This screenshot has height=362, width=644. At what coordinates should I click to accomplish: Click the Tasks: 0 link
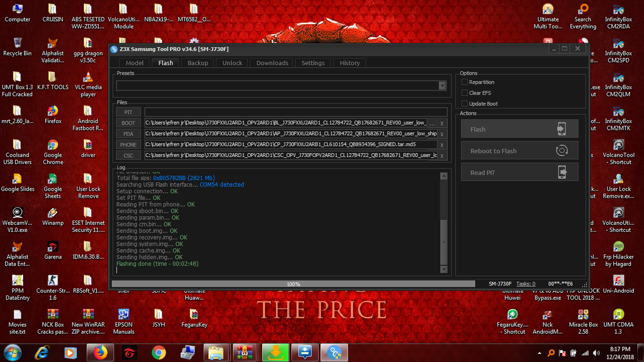pos(526,284)
